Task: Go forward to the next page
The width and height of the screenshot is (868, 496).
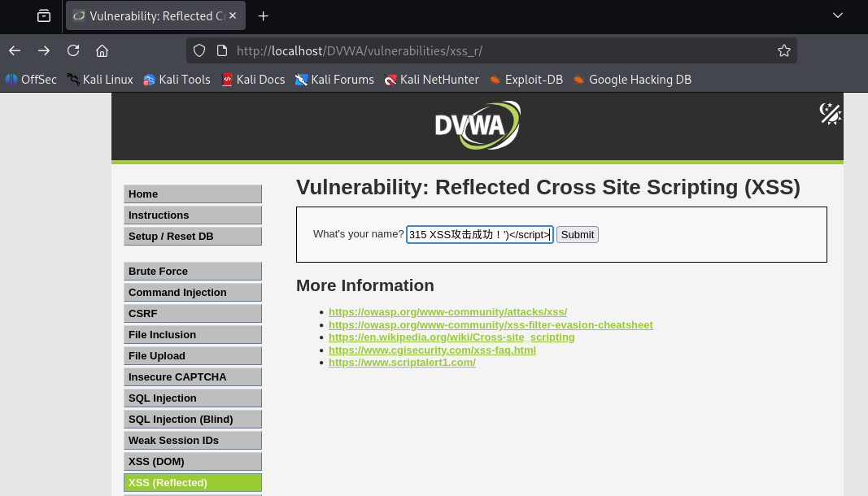Action: coord(44,51)
